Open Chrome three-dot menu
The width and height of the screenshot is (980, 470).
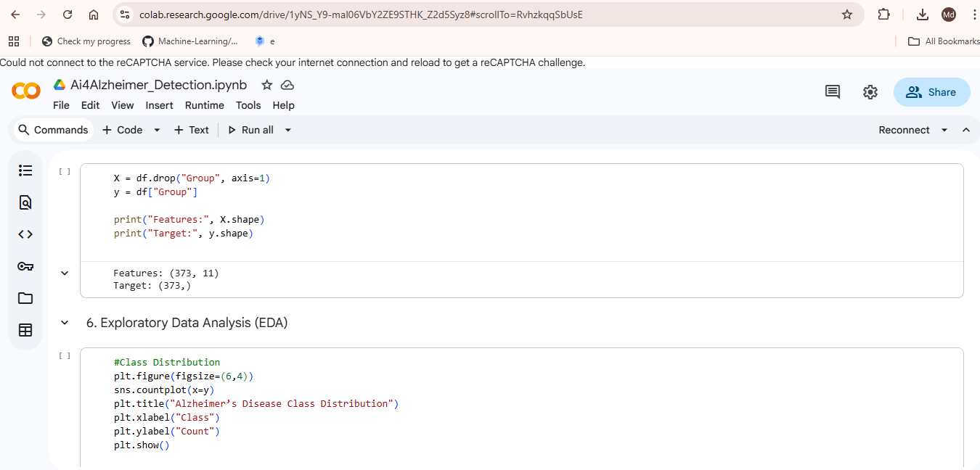(x=973, y=15)
